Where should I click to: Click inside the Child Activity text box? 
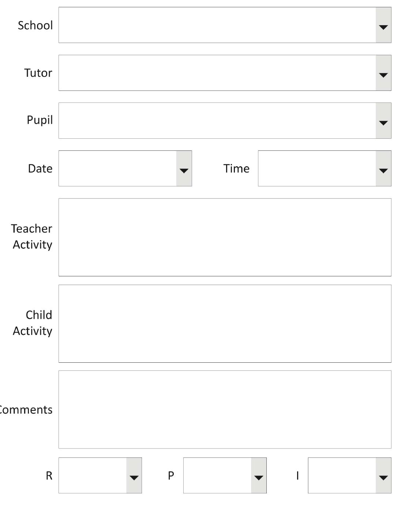pyautogui.click(x=225, y=324)
